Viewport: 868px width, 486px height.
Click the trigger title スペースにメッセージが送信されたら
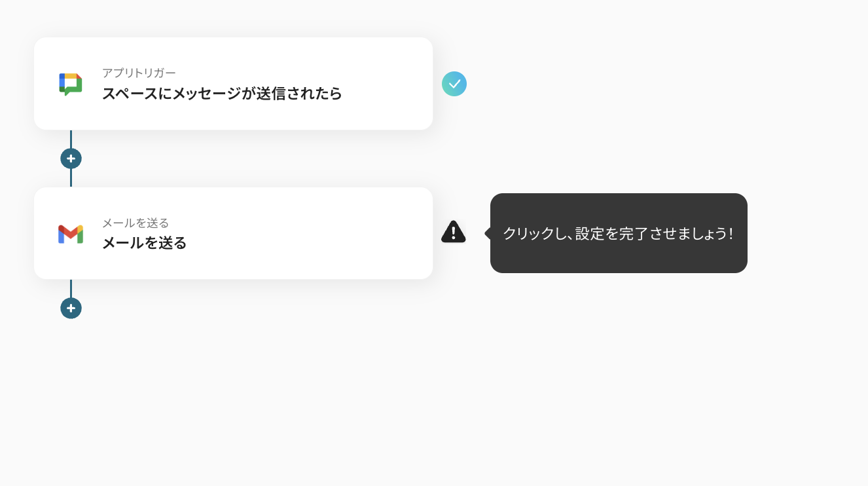point(221,94)
